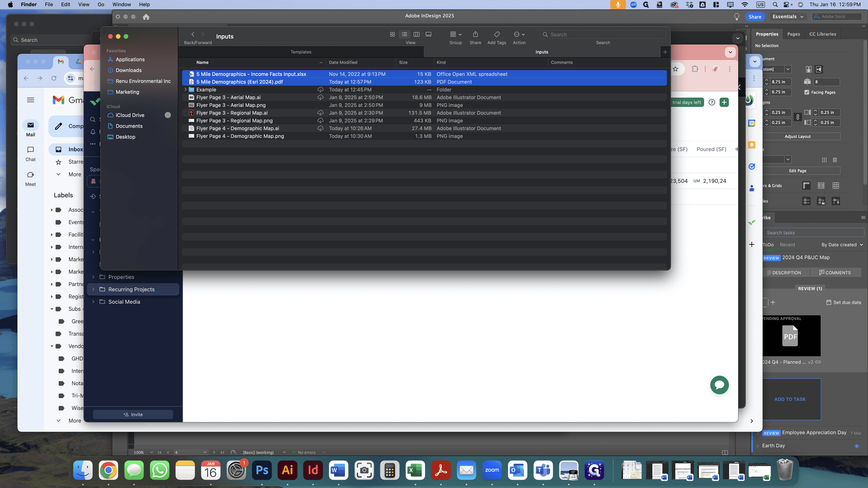Screen dimensions: 868x488
Task: Click the Add Tags icon
Action: click(497, 34)
